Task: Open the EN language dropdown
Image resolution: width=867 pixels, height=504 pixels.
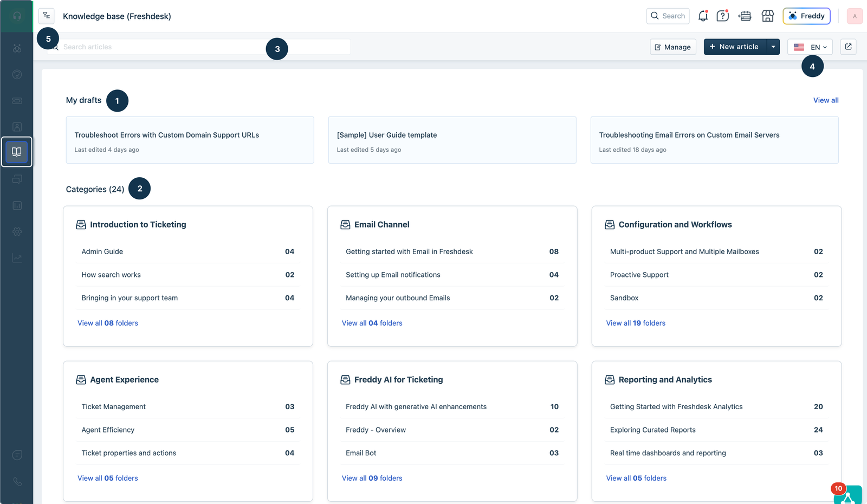Action: pos(810,47)
